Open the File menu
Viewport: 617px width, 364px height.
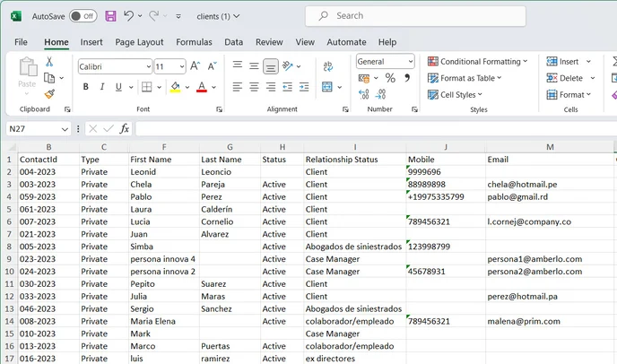pos(21,42)
